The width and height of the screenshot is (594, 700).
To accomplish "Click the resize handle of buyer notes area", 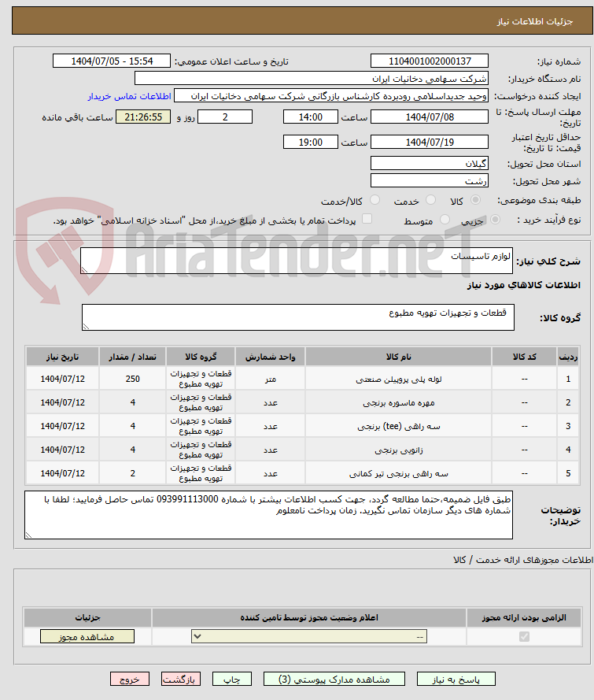I will coord(28,535).
